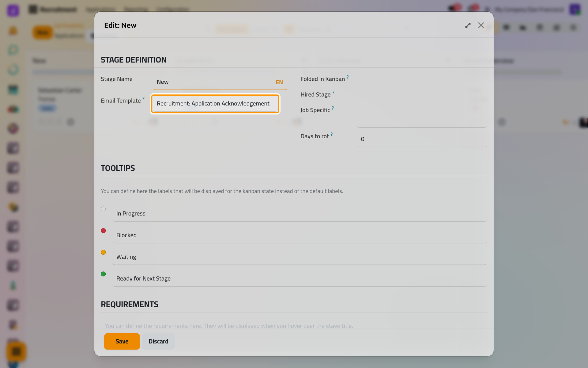Click the REQUIREMENTS section heading
The width and height of the screenshot is (588, 368).
(x=130, y=304)
